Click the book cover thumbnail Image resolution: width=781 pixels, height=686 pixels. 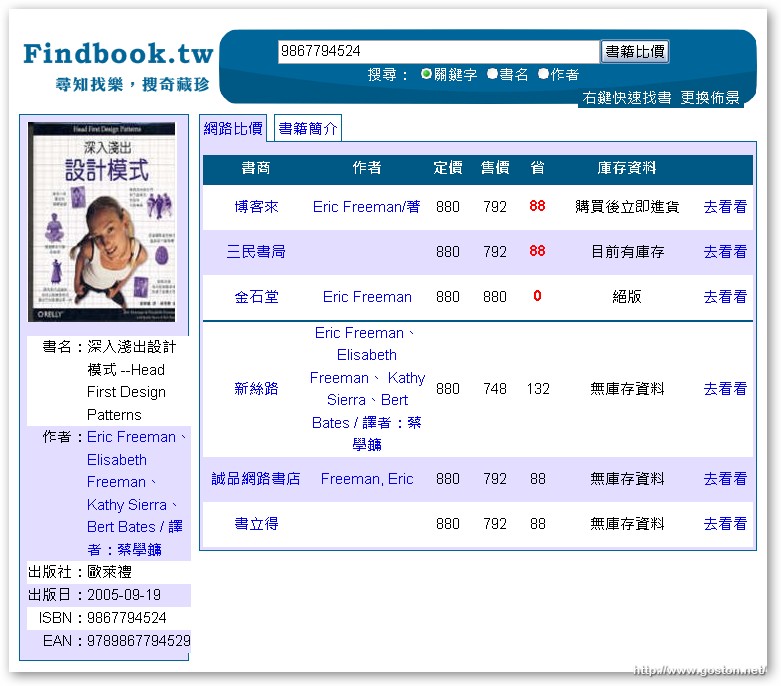[102, 222]
